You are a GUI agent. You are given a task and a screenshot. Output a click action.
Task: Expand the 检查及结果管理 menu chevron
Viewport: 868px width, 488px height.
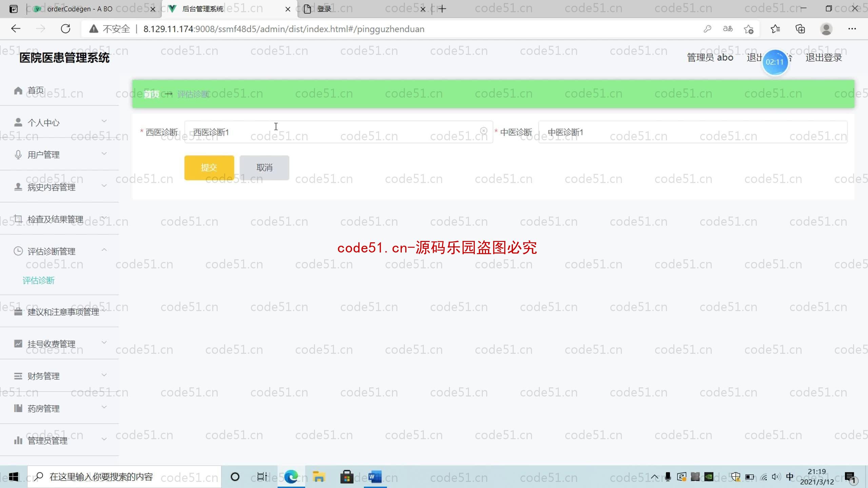click(x=104, y=218)
